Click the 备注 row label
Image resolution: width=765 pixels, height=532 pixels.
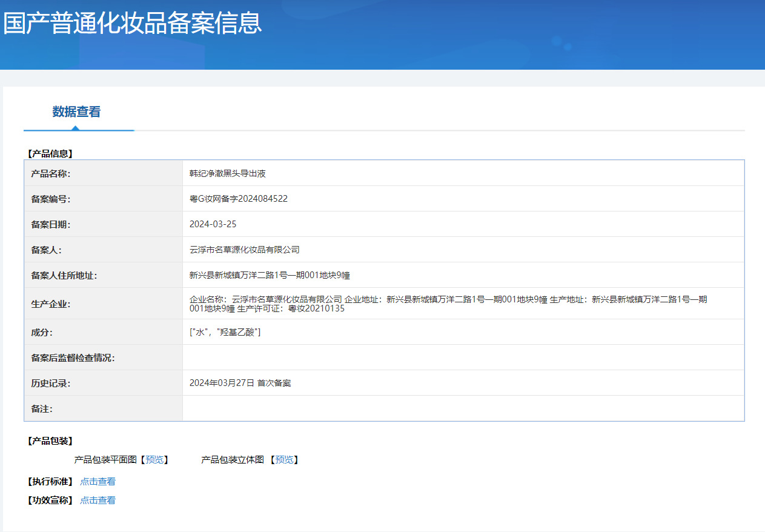click(x=42, y=408)
